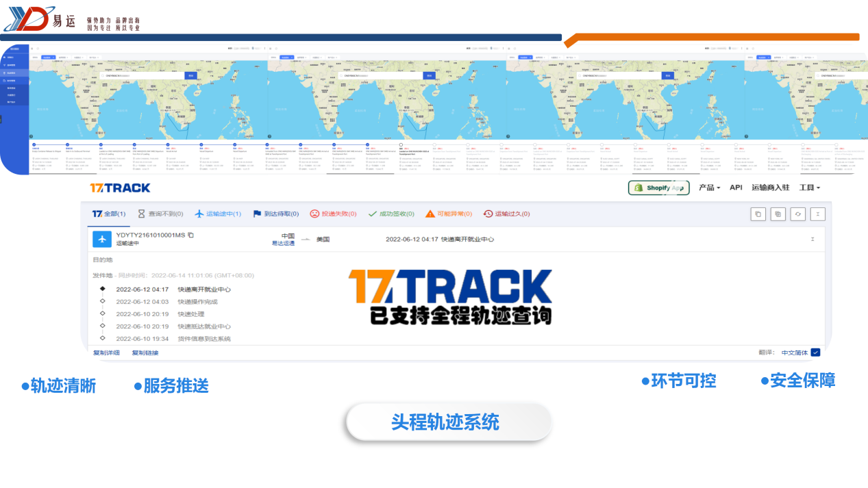Click the 17TRACK logo in header

(x=120, y=188)
